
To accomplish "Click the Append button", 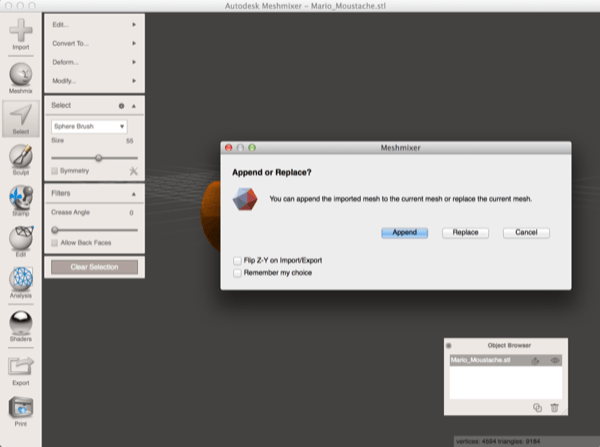I will [x=404, y=232].
